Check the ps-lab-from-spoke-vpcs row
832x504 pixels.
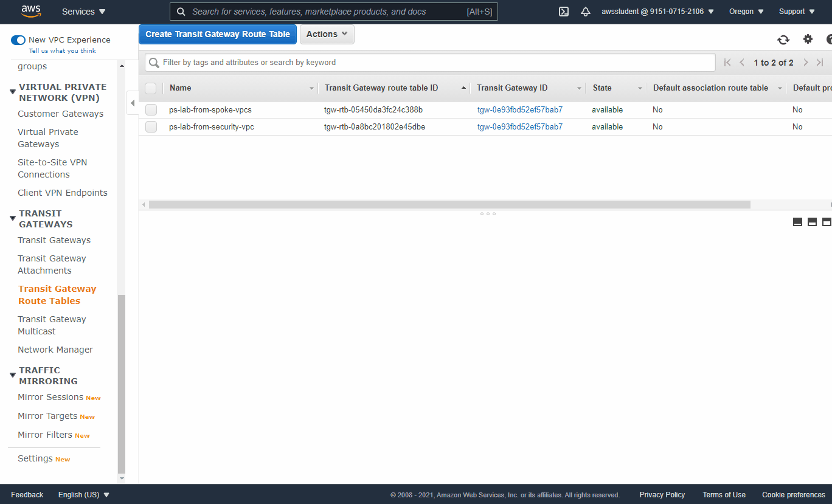pyautogui.click(x=151, y=110)
